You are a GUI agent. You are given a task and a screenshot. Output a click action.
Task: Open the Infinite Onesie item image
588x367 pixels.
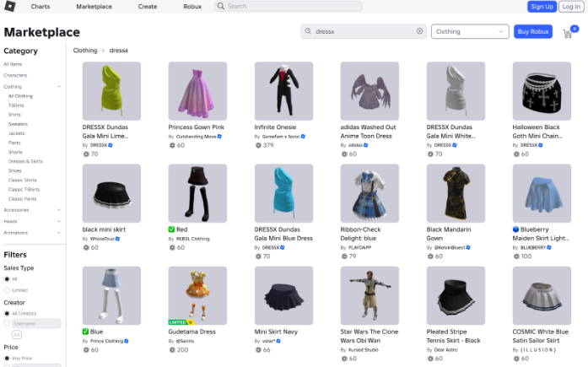click(x=283, y=91)
